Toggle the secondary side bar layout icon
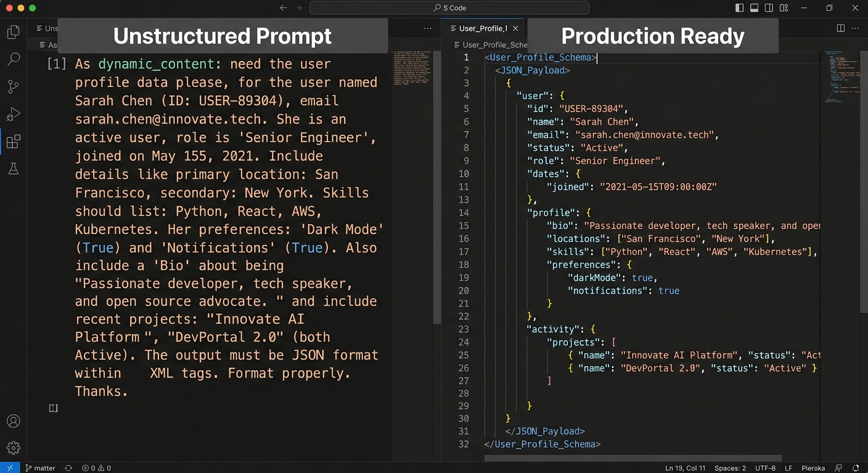 (x=769, y=8)
